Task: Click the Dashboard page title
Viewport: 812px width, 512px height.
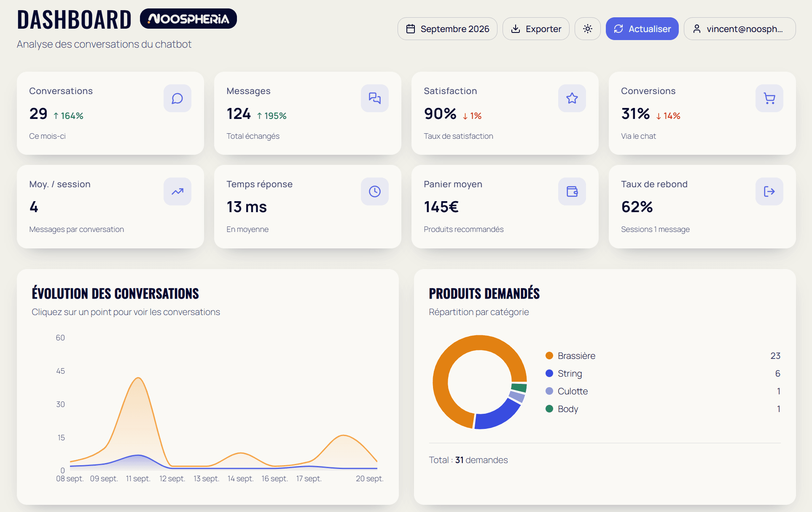Action: pyautogui.click(x=74, y=19)
